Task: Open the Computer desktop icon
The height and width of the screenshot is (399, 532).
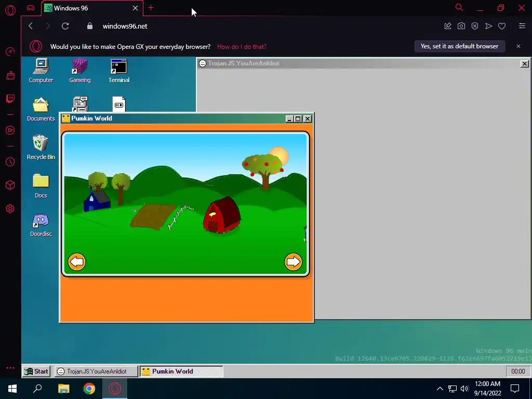Action: 41,71
